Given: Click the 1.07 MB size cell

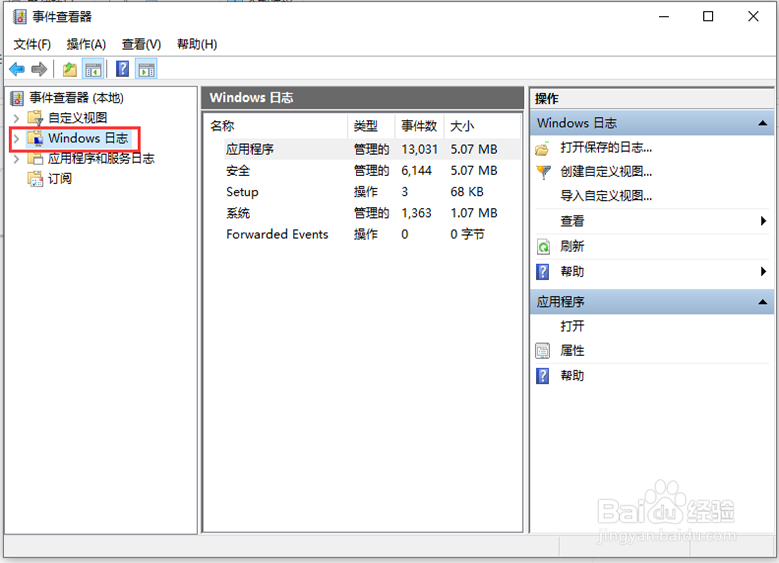Looking at the screenshot, I should [x=473, y=213].
